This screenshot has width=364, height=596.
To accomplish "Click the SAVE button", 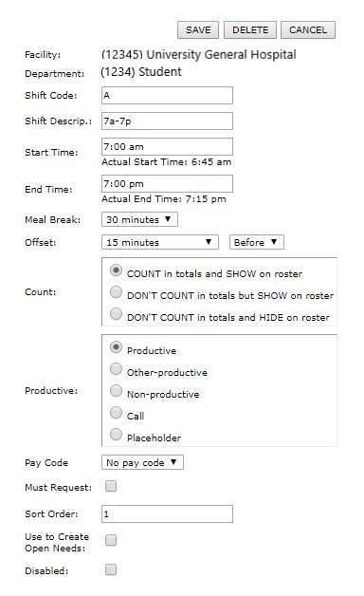I will pos(198,30).
